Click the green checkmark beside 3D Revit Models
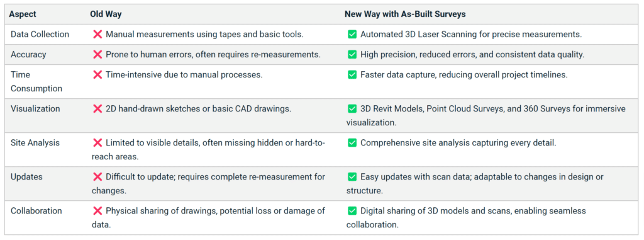The image size is (644, 240). pos(352,109)
